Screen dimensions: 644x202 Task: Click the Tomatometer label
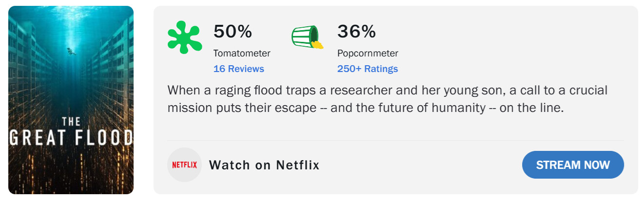coord(242,53)
